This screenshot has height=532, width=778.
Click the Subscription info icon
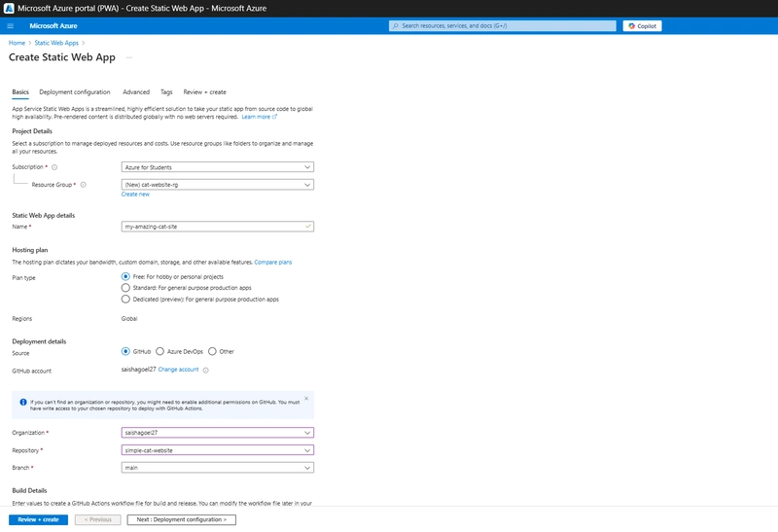coord(54,167)
